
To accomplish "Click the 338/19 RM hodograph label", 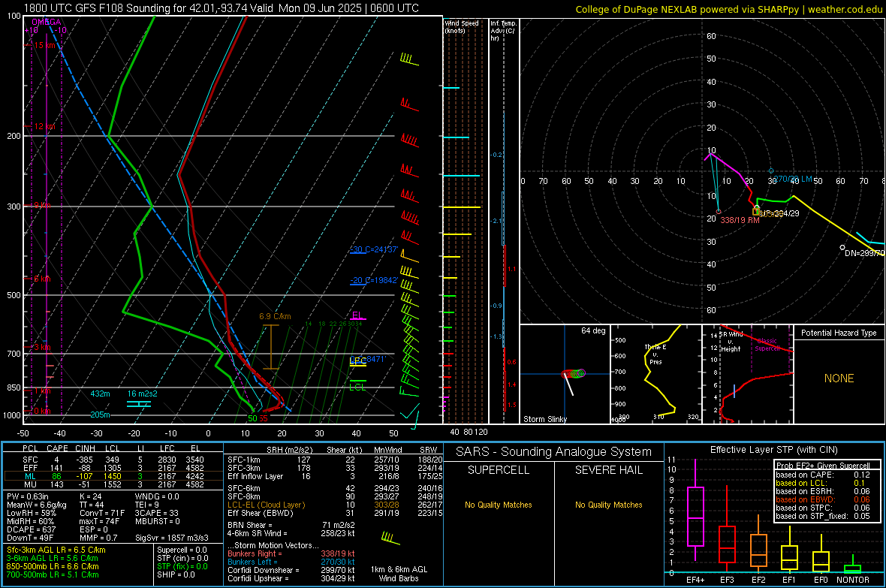I will [x=740, y=220].
